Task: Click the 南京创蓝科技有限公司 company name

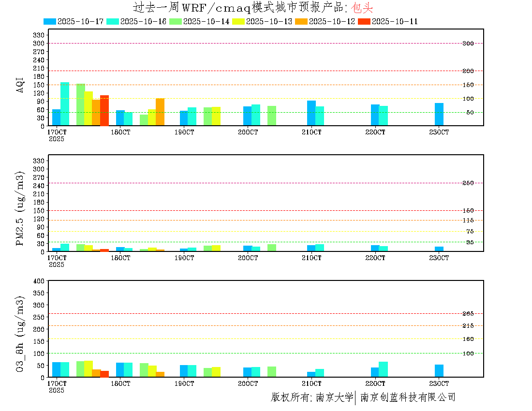Action: (x=408, y=397)
